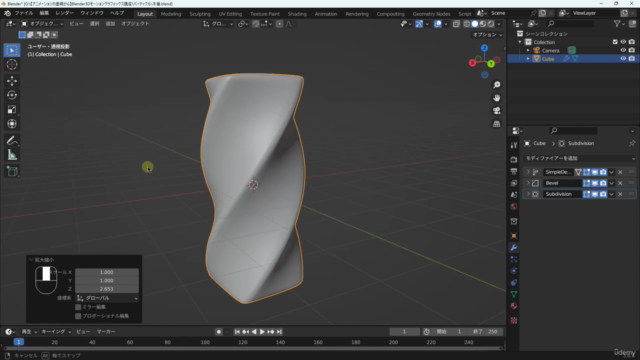Open the Output properties tab
The width and height of the screenshot is (640, 360).
tap(514, 171)
